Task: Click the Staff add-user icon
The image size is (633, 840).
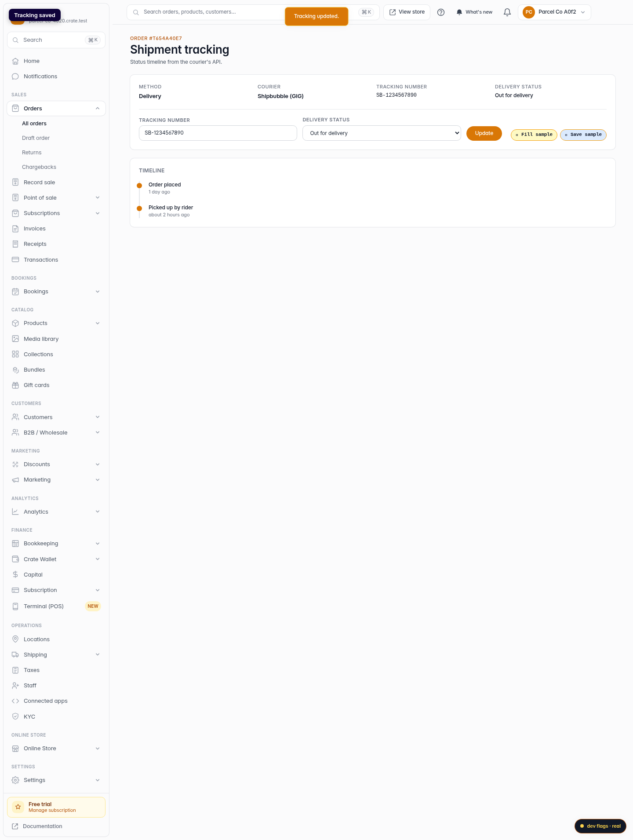Action: [x=15, y=686]
